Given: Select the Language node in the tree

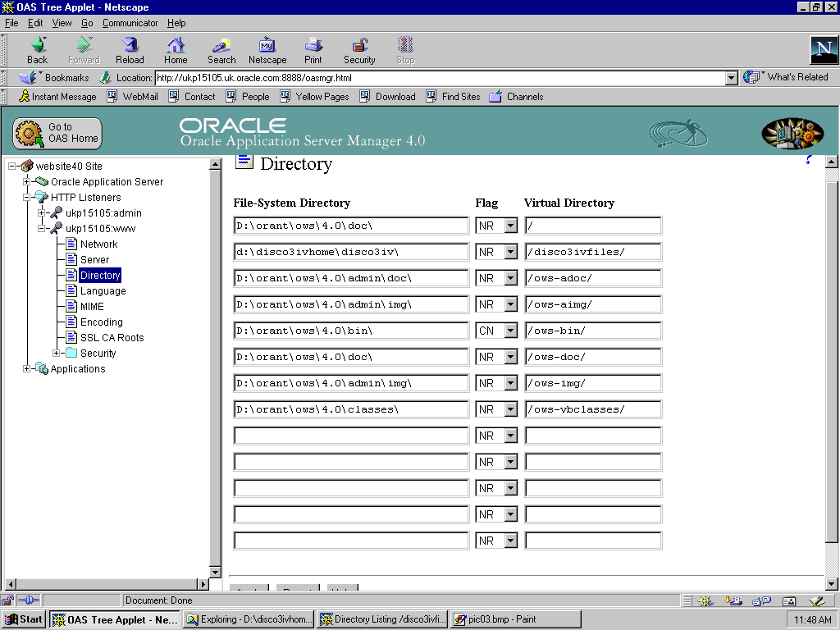Looking at the screenshot, I should tap(103, 291).
